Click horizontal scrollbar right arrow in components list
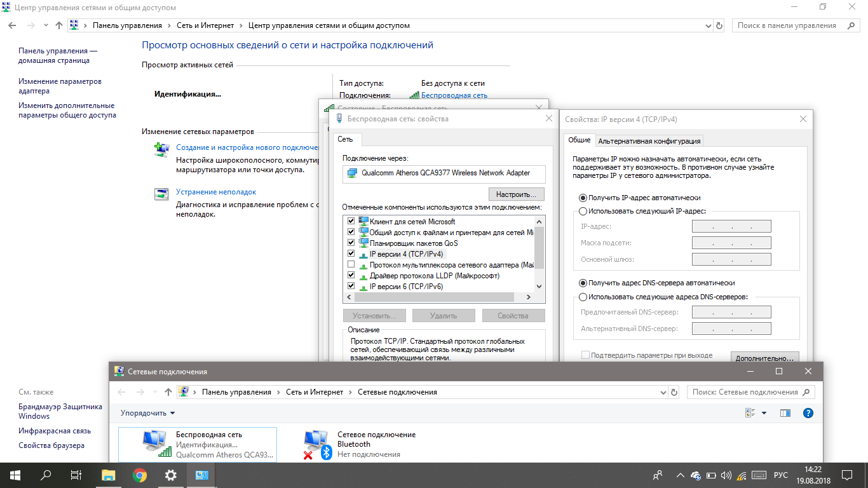The height and width of the screenshot is (488, 868). [x=529, y=297]
